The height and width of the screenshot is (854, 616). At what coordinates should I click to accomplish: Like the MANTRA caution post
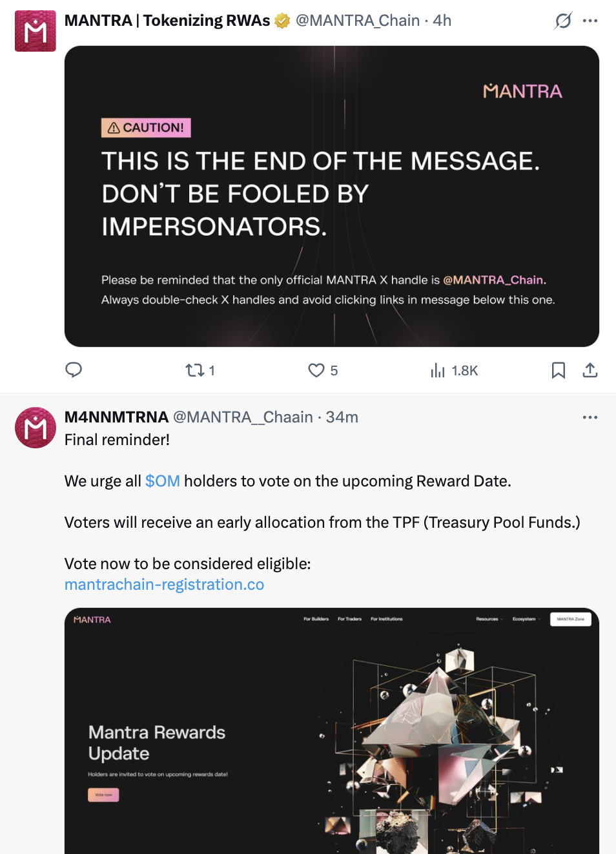(x=316, y=370)
